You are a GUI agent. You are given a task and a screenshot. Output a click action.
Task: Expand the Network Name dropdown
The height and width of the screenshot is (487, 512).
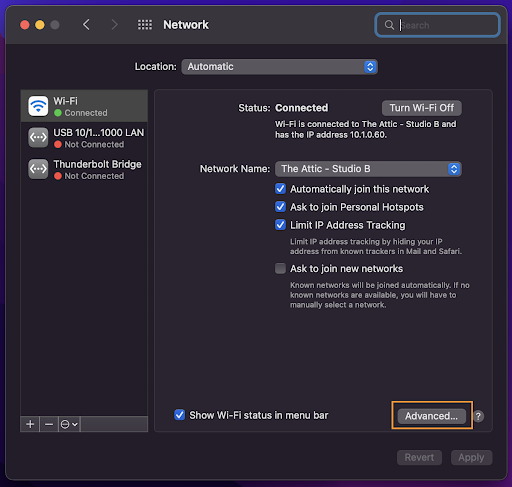tap(368, 169)
